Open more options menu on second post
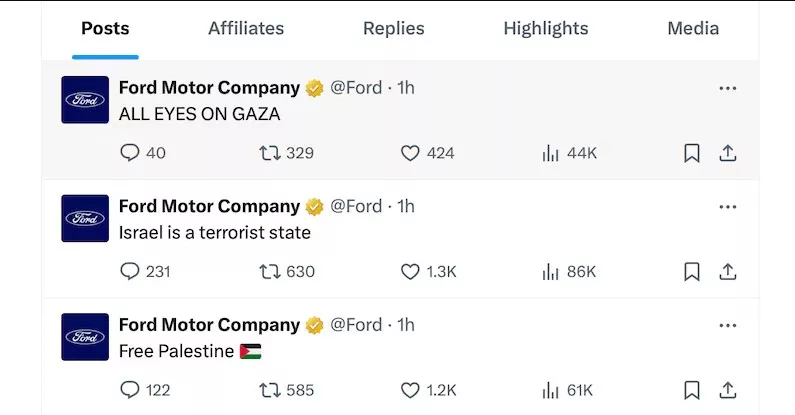 [728, 206]
